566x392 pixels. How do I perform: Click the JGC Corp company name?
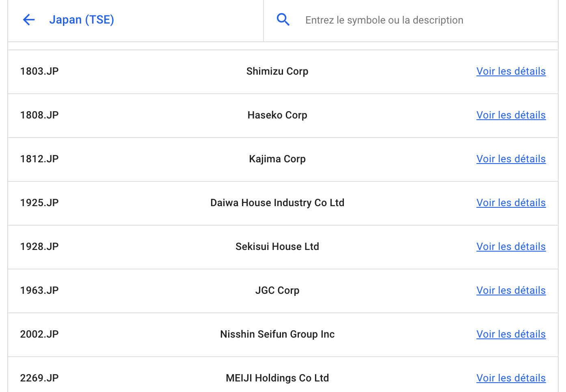coord(277,291)
